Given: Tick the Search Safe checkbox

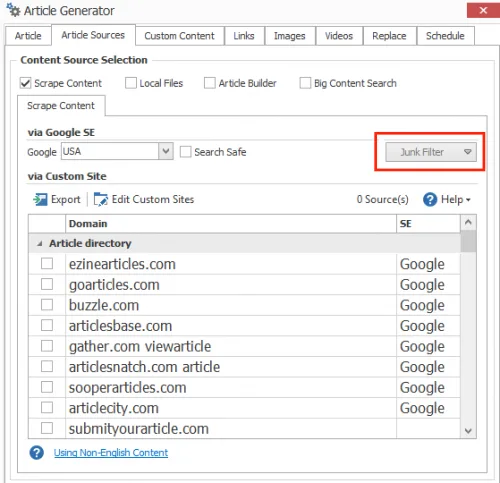Looking at the screenshot, I should [x=185, y=152].
